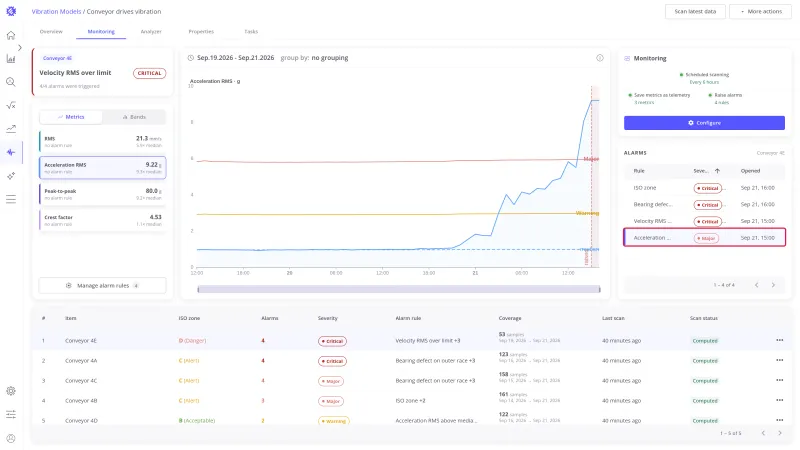Go to previous page of alarms list
This screenshot has width=800, height=450.
(757, 285)
